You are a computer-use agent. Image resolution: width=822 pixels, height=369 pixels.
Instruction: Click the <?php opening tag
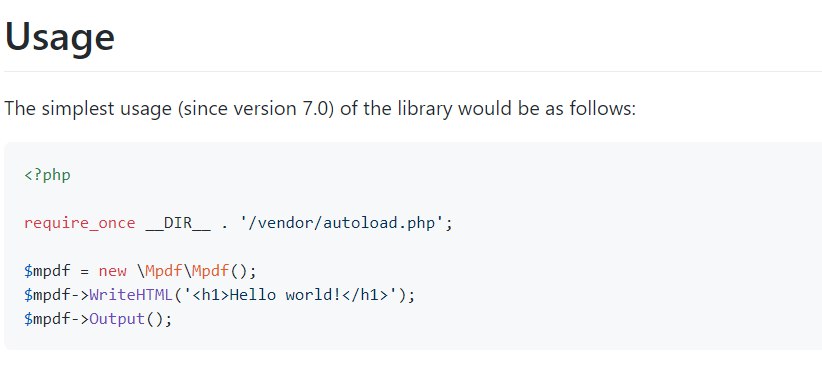pyautogui.click(x=47, y=175)
